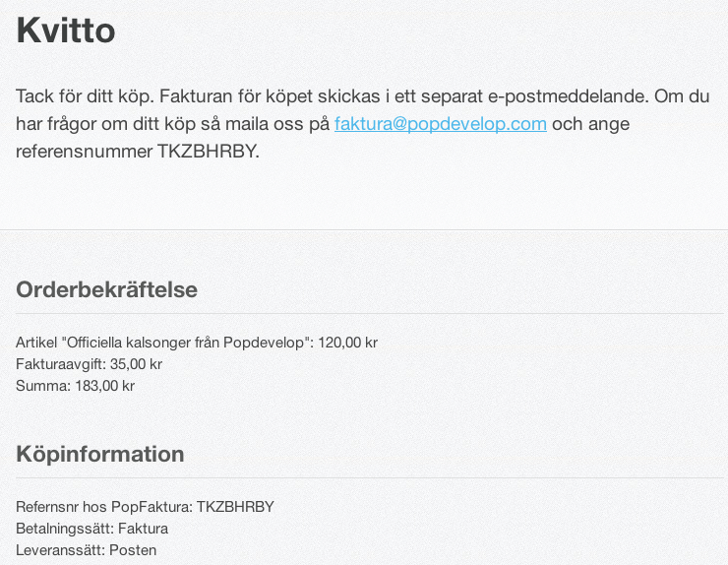Screen dimensions: 728x565
Task: Click the Kvitto page heading
Action: 66,31
